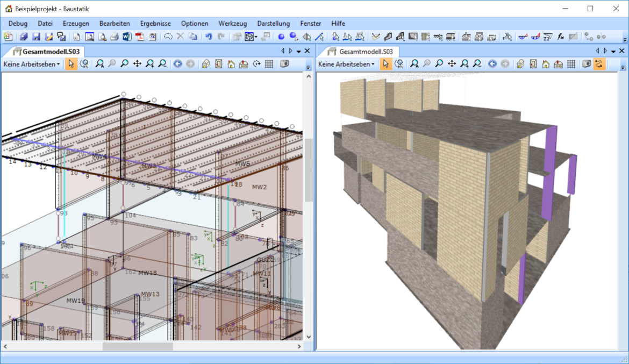Open the Ergebnisse menu

coord(155,23)
